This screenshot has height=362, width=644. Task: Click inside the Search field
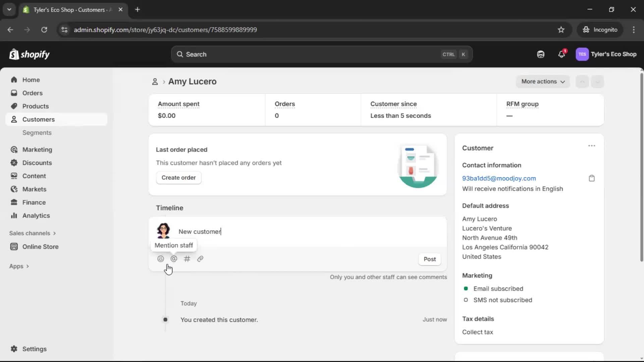tap(302, 54)
